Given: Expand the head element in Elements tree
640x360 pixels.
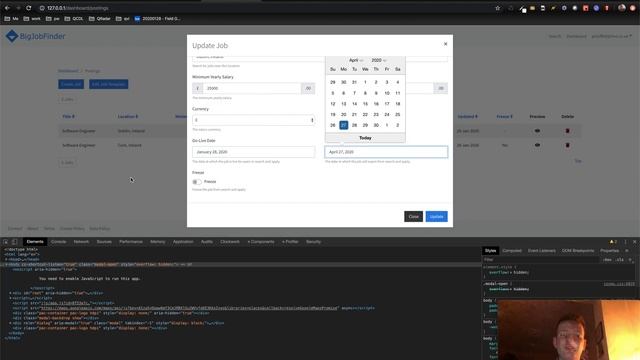Looking at the screenshot, I should point(6,259).
